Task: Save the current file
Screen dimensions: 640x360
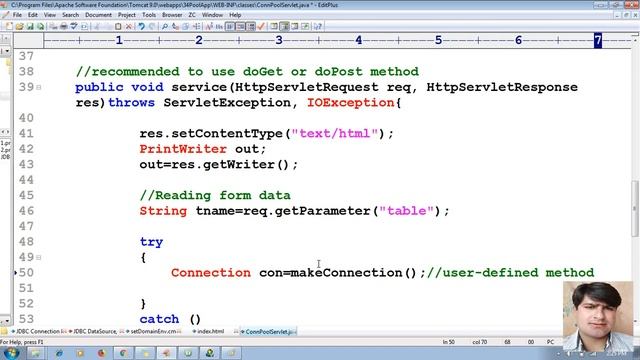Action: point(30,26)
